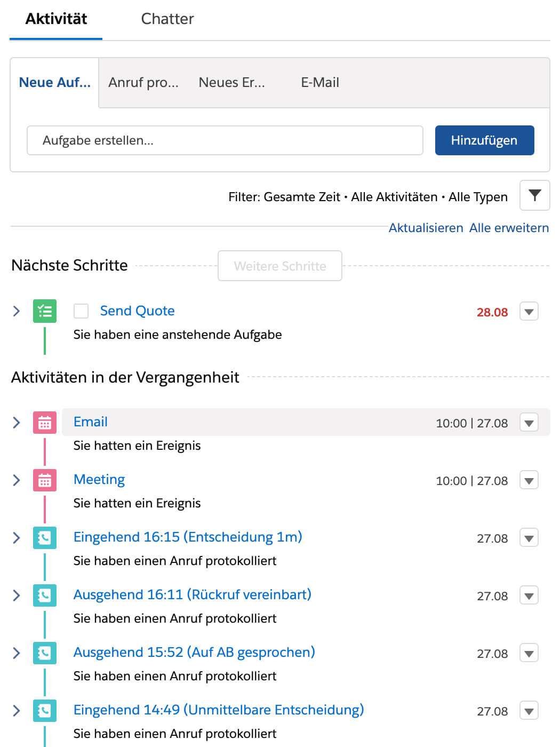Click call icon for Ausgehend 15:52
This screenshot has height=747, width=560.
pos(45,653)
